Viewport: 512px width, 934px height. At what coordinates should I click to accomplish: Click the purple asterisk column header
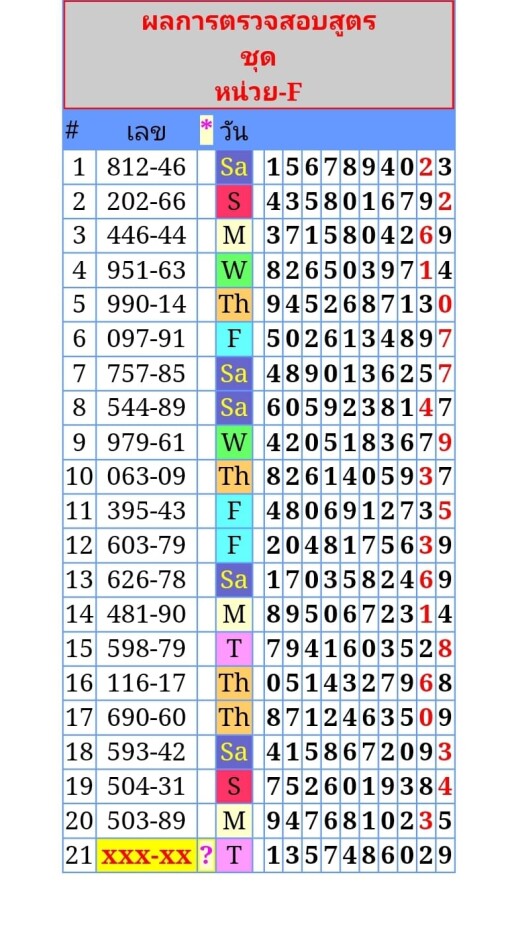pos(206,130)
